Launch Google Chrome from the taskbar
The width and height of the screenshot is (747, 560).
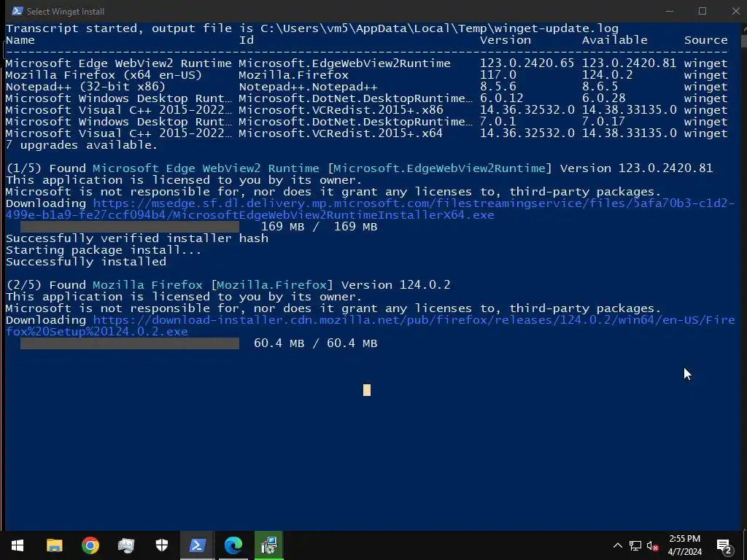pos(90,545)
